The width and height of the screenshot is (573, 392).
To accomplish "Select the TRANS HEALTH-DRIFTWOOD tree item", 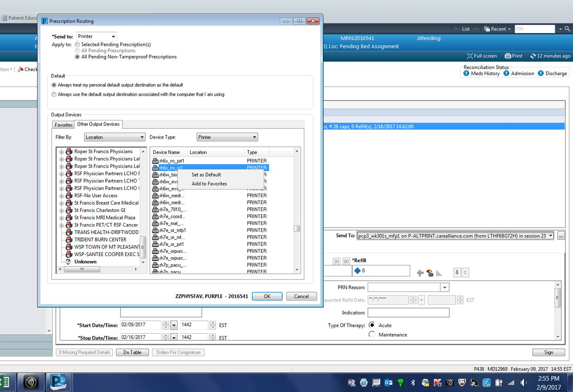I will pyautogui.click(x=106, y=232).
